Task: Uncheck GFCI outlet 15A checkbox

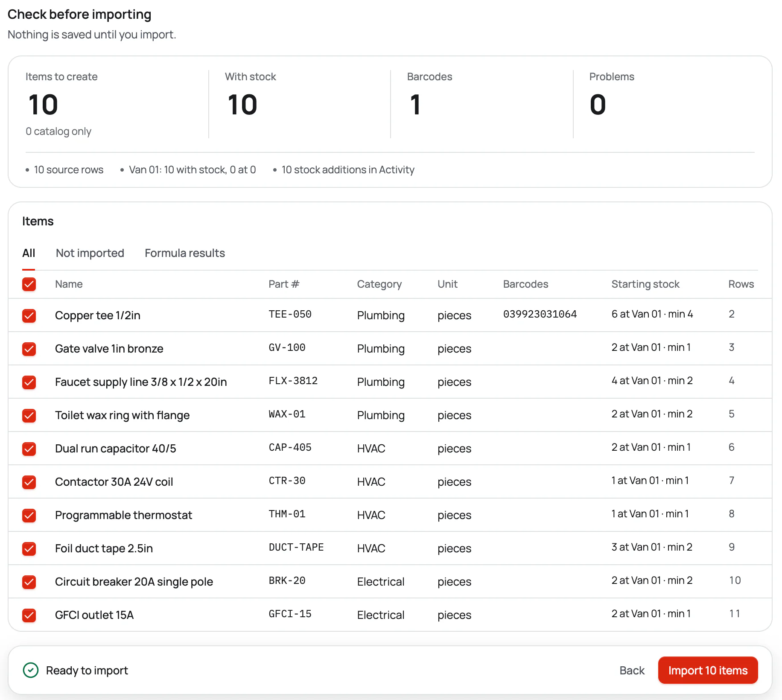Action: coord(29,615)
